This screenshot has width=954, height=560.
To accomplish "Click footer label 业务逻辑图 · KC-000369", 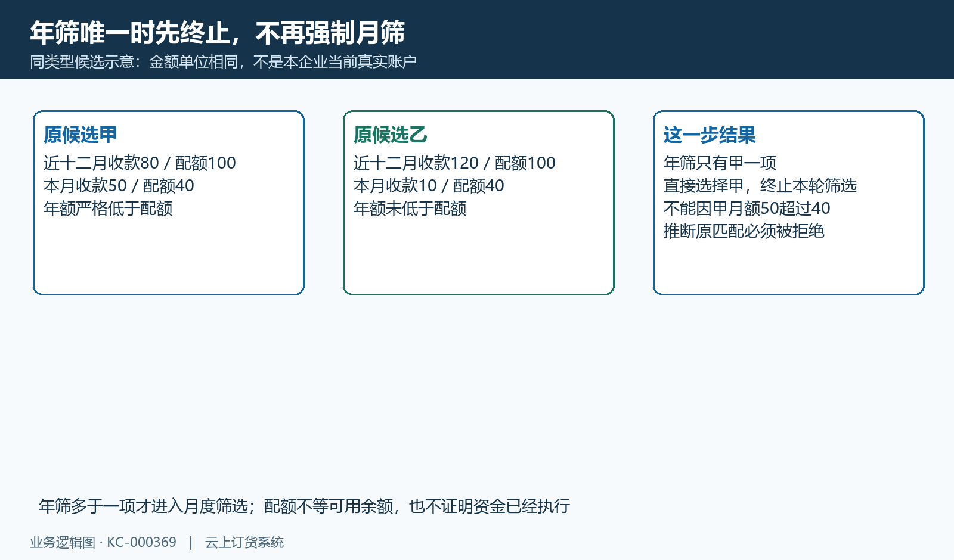I will pos(103,542).
